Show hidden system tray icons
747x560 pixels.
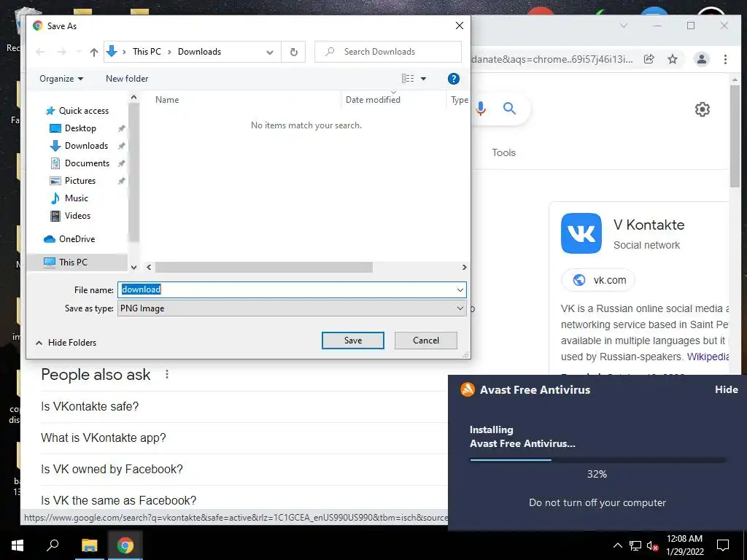click(x=617, y=545)
